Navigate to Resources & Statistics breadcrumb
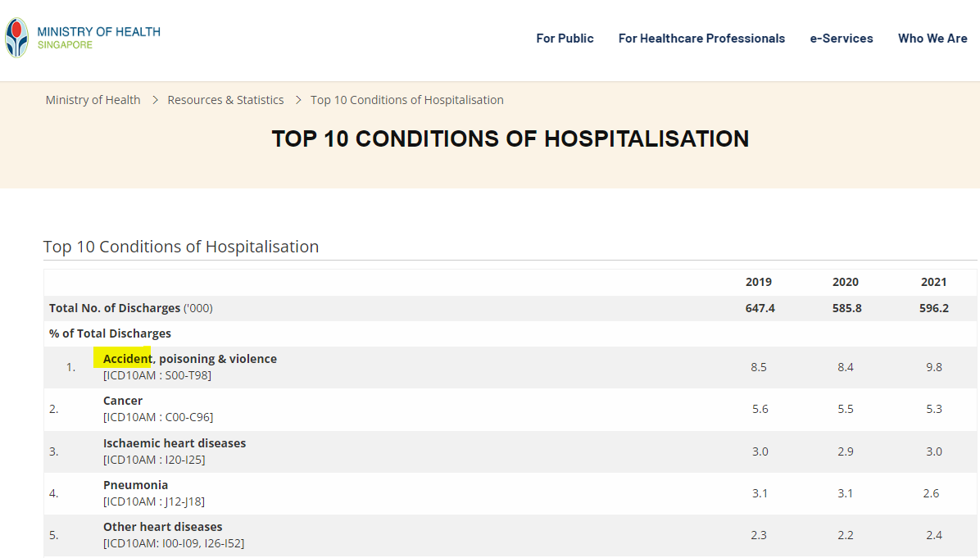980x558 pixels. coord(225,100)
